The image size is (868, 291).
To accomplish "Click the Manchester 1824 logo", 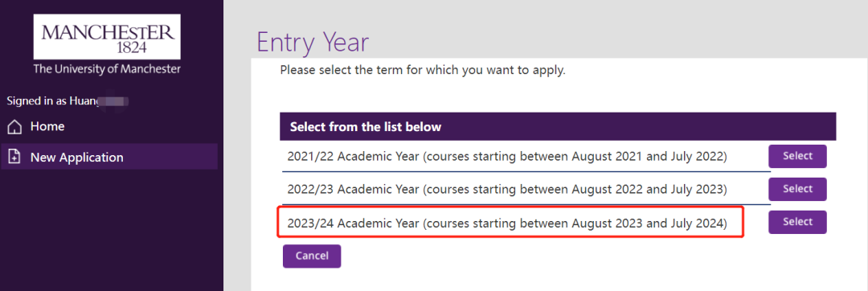I will pyautogui.click(x=107, y=36).
